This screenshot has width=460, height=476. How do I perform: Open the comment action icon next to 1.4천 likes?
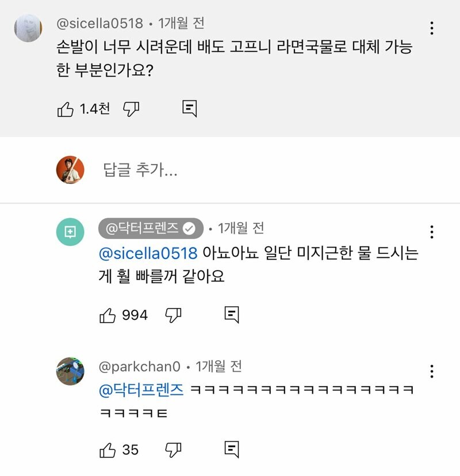190,107
